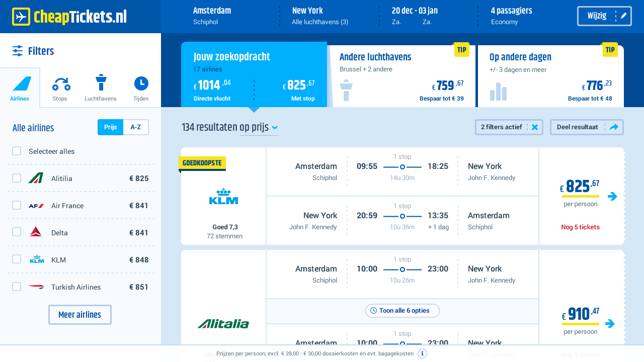Screen dimensions: 644x362
Task: Expand the Meer airlines list
Action: [x=79, y=315]
